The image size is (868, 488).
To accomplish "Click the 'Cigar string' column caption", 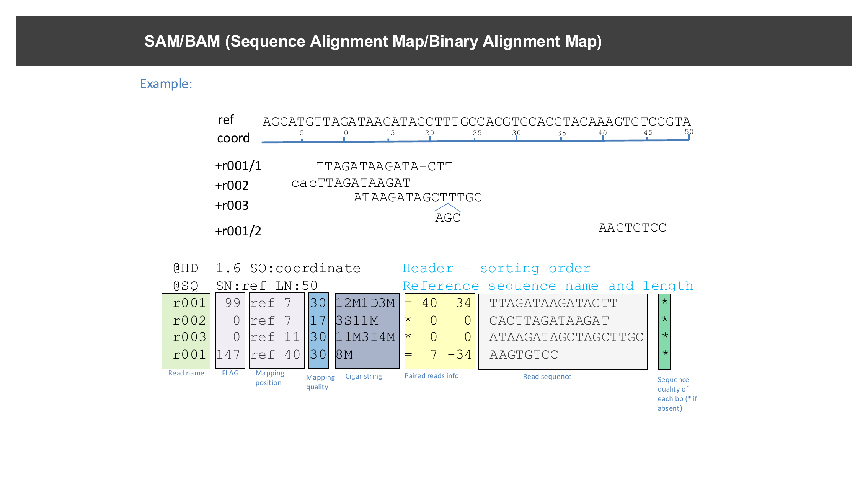I will click(364, 376).
